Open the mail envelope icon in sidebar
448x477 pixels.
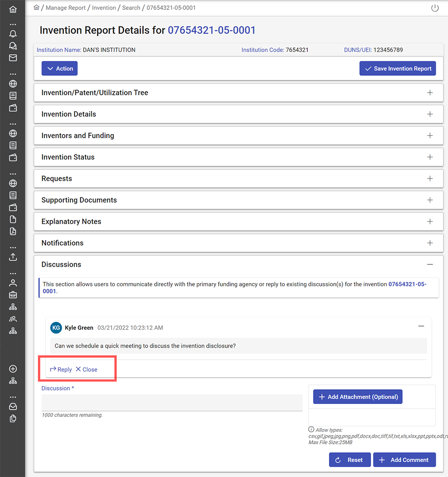click(13, 58)
